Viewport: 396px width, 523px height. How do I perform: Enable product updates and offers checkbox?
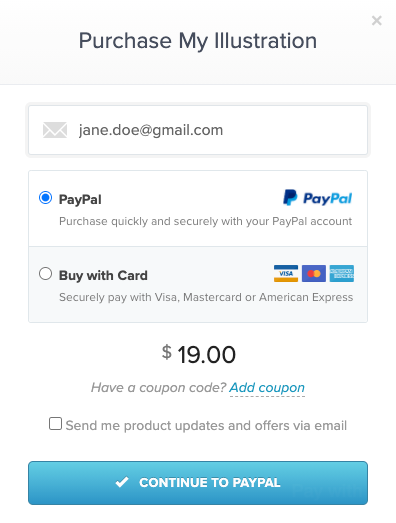click(x=55, y=424)
